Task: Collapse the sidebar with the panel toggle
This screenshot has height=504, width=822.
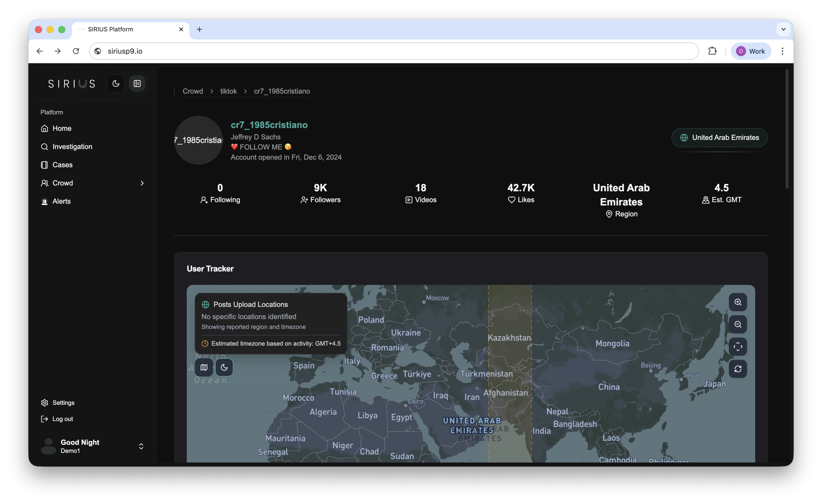Action: click(x=137, y=83)
